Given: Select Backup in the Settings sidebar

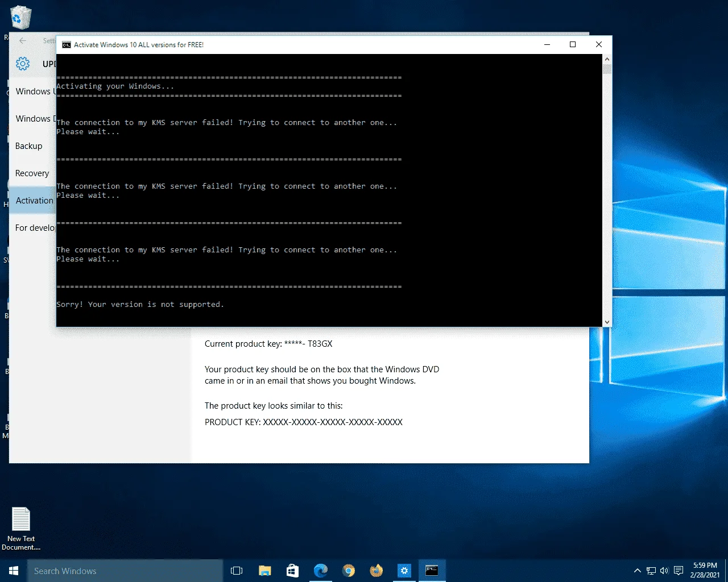Looking at the screenshot, I should pos(32,146).
